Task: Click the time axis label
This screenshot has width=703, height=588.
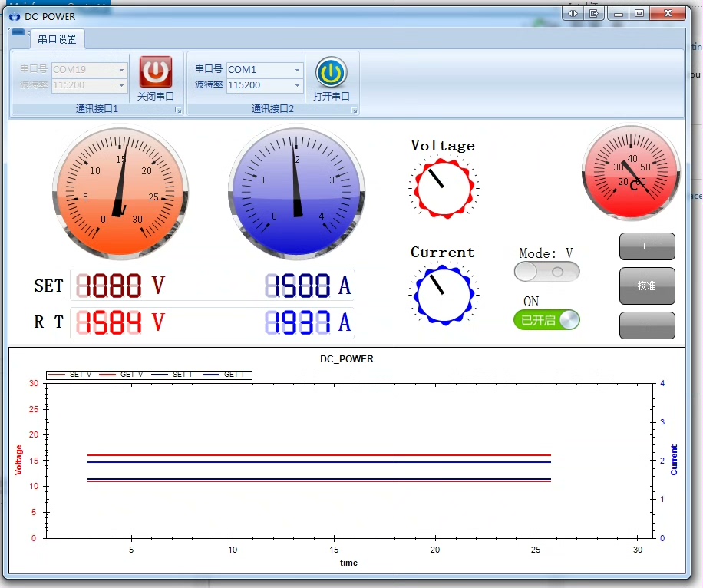Action: coord(348,563)
